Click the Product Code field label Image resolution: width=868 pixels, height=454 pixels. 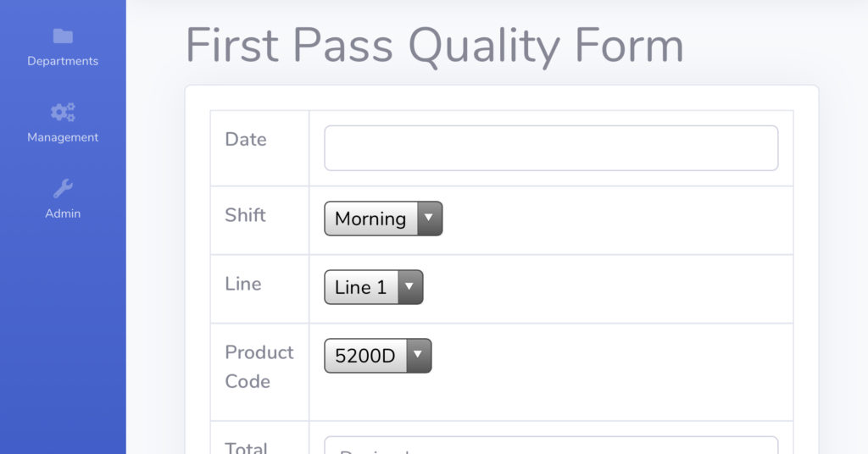[x=259, y=367]
